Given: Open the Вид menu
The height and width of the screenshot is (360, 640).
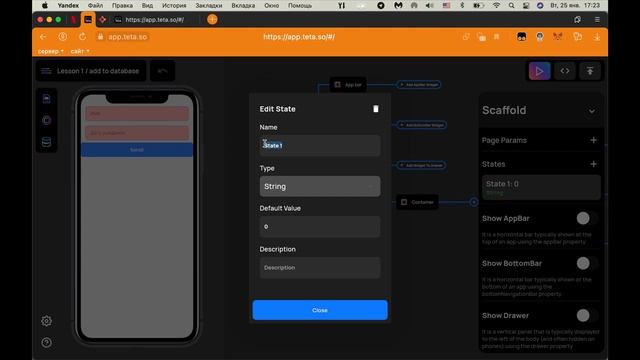Looking at the screenshot, I should click(147, 5).
